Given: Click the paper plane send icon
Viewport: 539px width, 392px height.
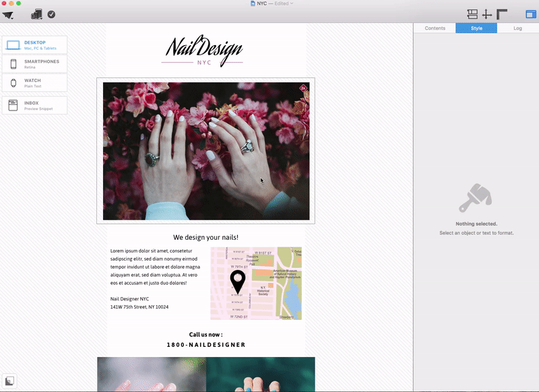Looking at the screenshot, I should (x=8, y=15).
